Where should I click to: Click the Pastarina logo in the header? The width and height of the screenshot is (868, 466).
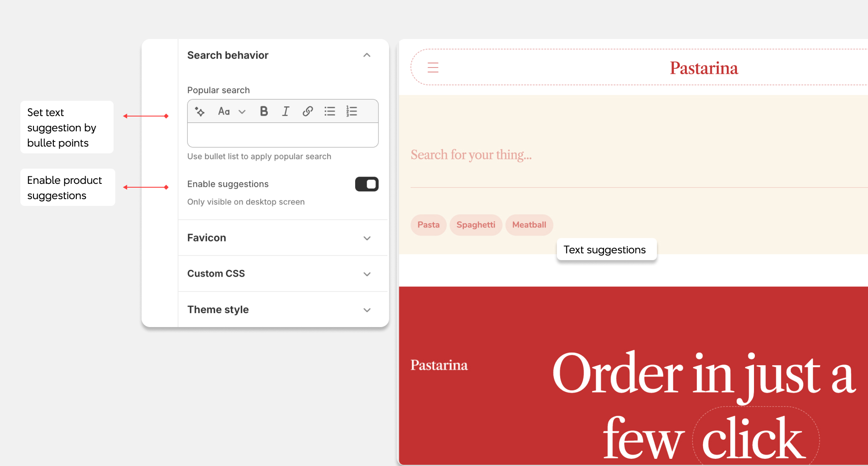[x=704, y=67]
